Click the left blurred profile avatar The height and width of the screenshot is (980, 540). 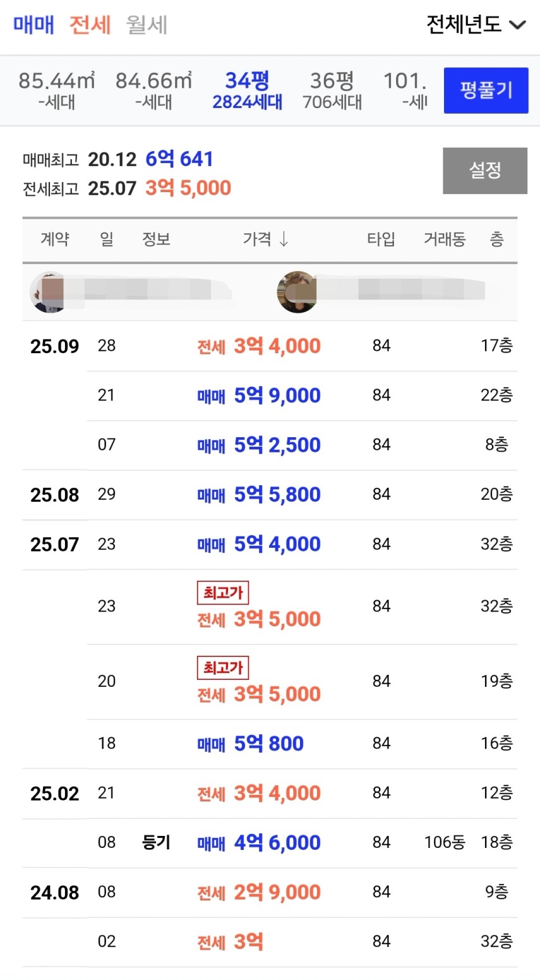click(x=49, y=292)
